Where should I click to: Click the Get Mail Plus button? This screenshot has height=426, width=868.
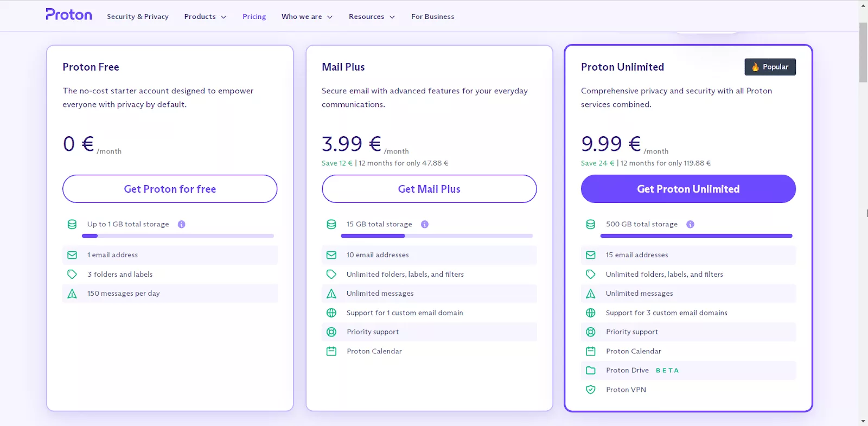pyautogui.click(x=429, y=189)
